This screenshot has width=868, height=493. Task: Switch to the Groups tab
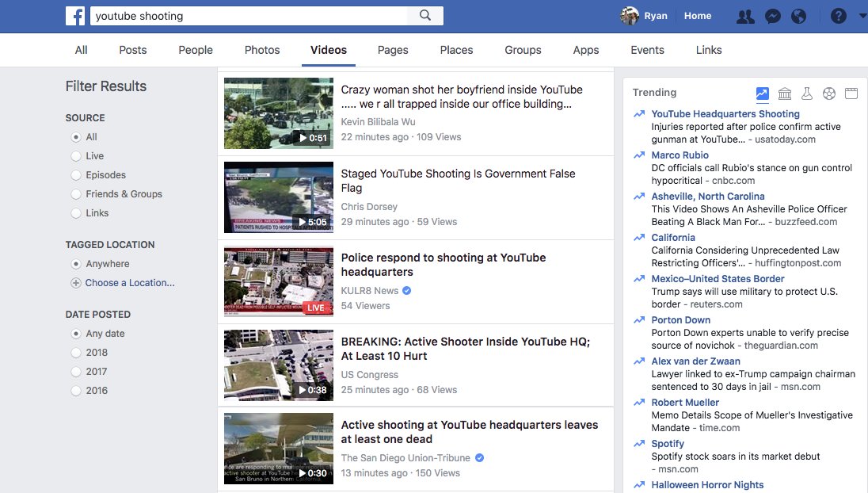[x=523, y=50]
